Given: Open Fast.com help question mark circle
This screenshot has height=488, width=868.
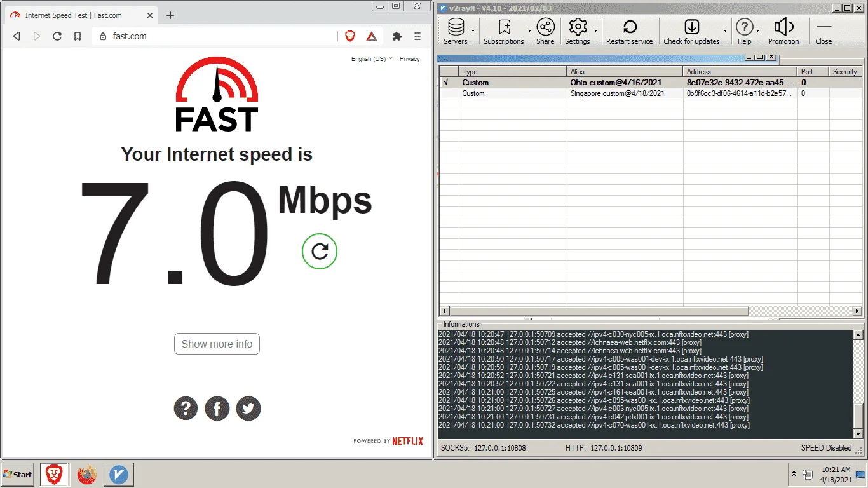Looking at the screenshot, I should coord(186,409).
